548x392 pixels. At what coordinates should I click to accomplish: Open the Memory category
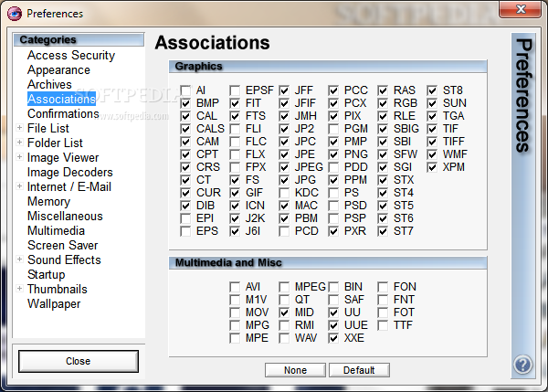tap(49, 201)
